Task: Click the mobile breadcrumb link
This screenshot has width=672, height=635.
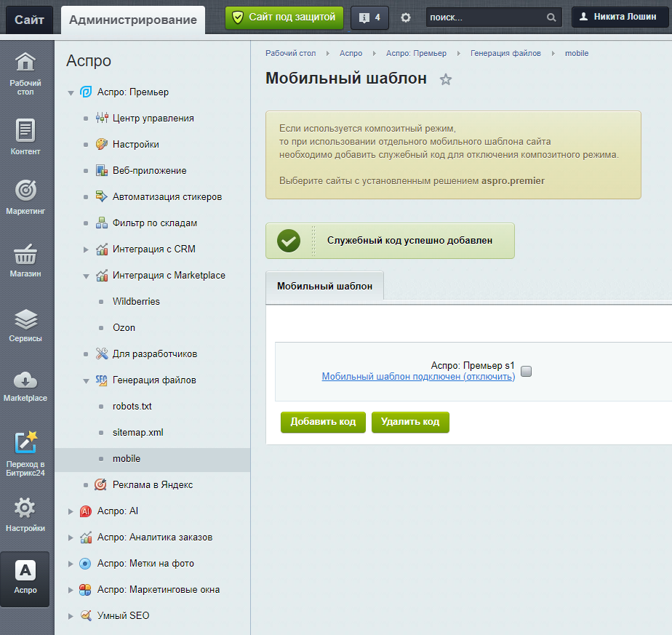Action: coord(577,53)
